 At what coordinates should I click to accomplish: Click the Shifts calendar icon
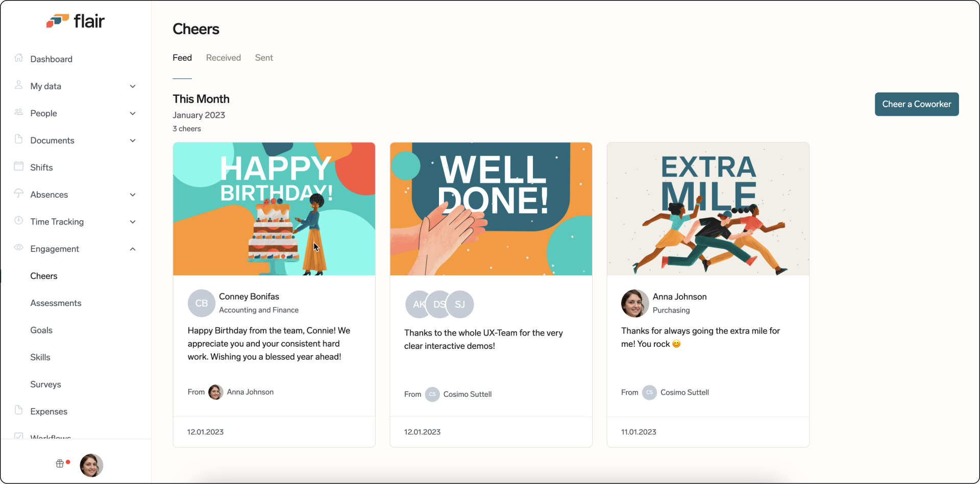click(19, 167)
